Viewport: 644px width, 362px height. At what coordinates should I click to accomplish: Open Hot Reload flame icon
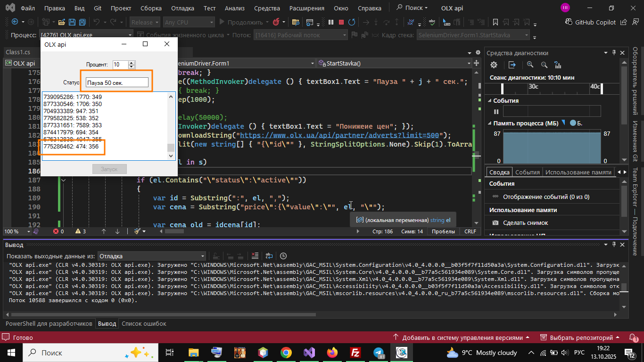click(x=276, y=22)
